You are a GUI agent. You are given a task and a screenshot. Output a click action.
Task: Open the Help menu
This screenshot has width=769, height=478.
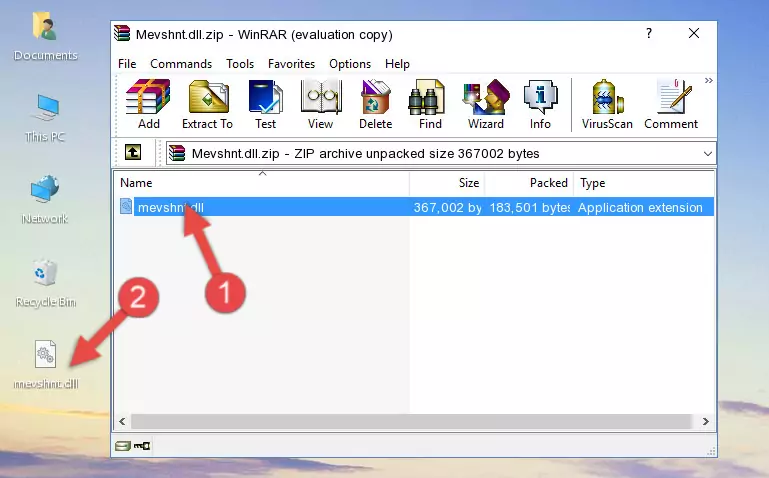pyautogui.click(x=397, y=64)
